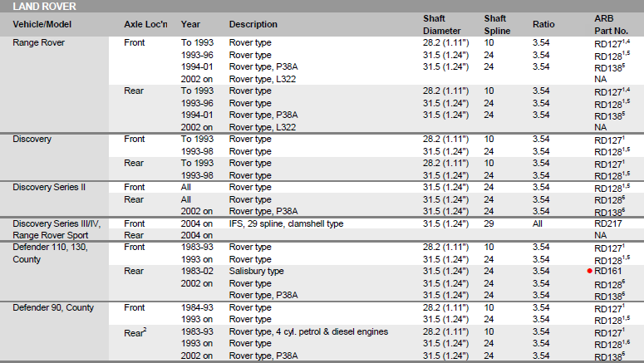The width and height of the screenshot is (644, 363).
Task: Click the Vehicle/Model column header
Action: point(42,24)
